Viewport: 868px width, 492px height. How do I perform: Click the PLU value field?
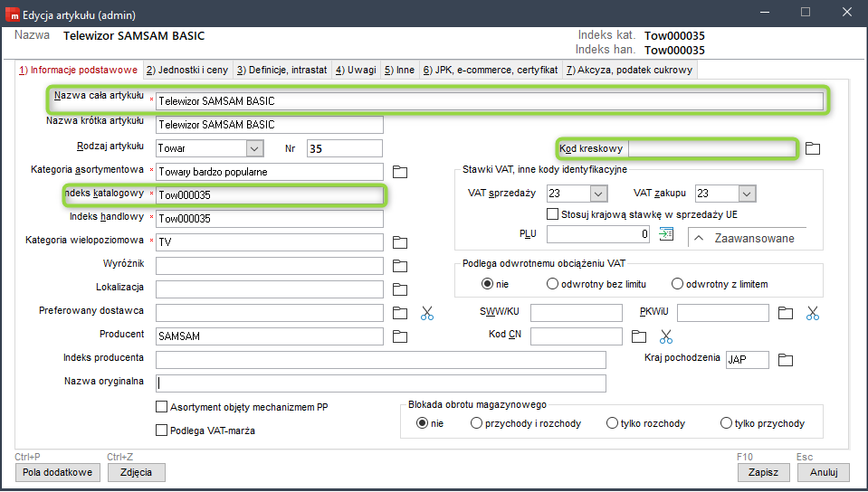[x=599, y=234]
